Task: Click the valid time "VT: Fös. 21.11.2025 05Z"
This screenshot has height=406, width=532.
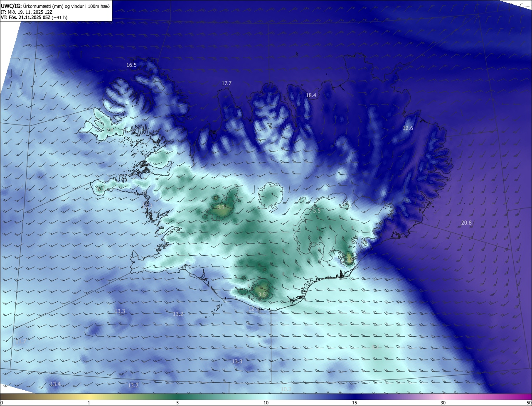Action: 26,17
